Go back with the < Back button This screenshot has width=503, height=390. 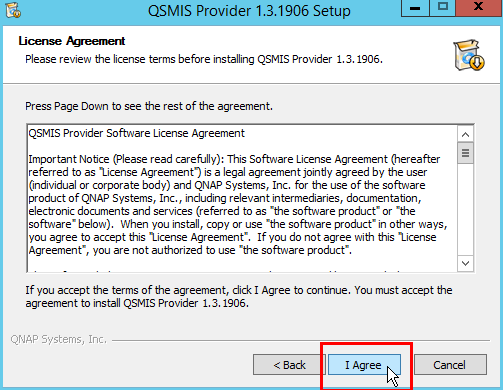click(289, 365)
